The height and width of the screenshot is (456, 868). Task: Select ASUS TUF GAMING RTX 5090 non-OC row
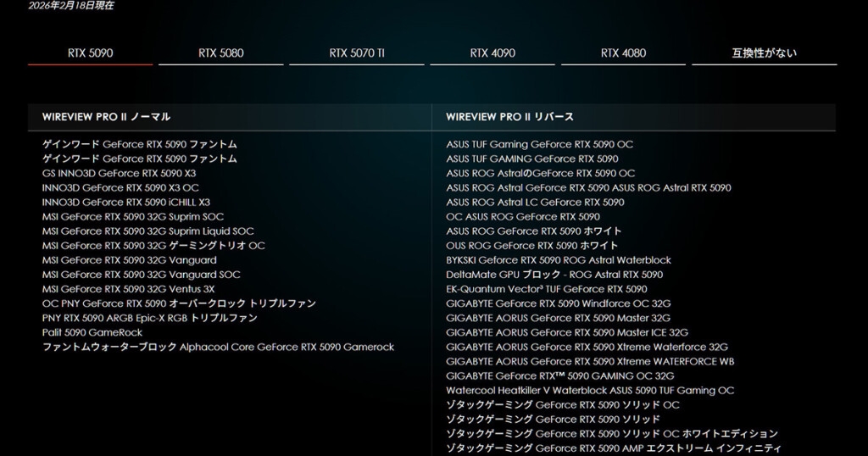pyautogui.click(x=532, y=158)
